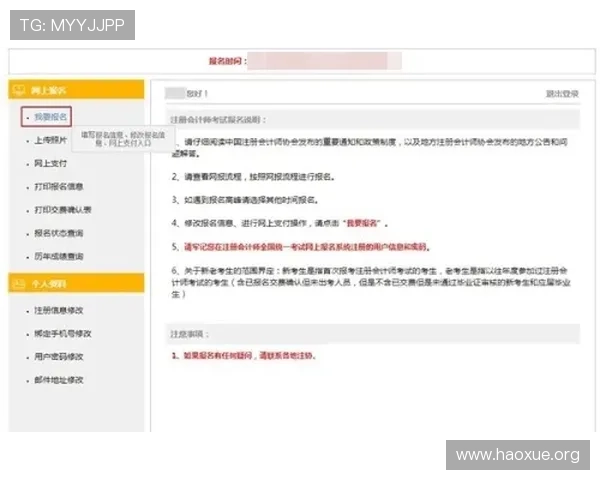Go to 网上支付 in sidebar
This screenshot has width=600, height=480.
pos(50,163)
